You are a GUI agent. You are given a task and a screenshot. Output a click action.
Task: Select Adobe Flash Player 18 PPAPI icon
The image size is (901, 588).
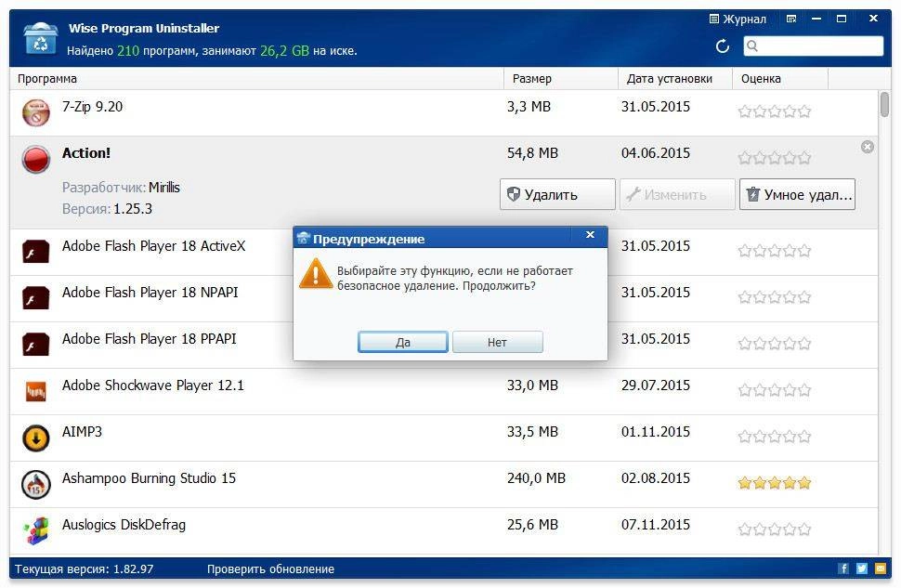coord(35,345)
